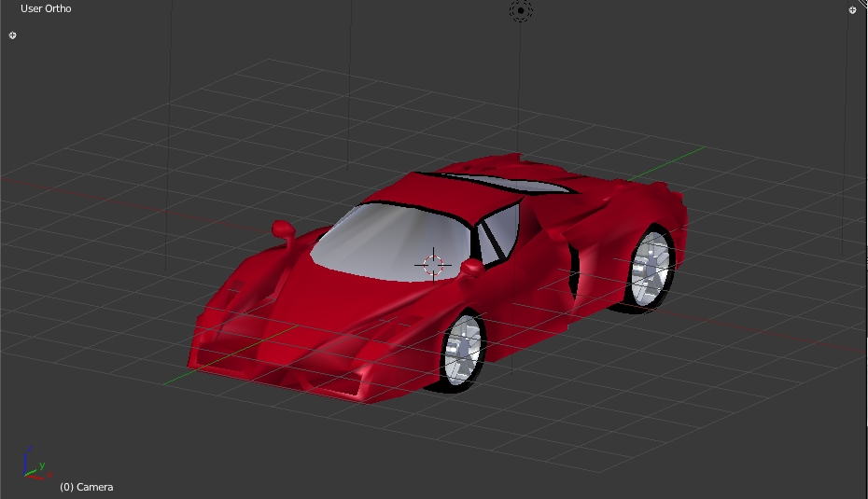Image resolution: width=868 pixels, height=499 pixels.
Task: Select the lamp object above the car
Action: click(x=521, y=10)
